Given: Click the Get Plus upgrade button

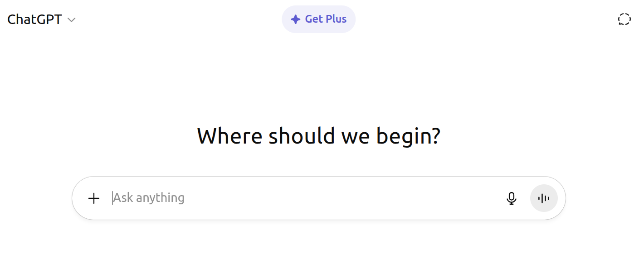Looking at the screenshot, I should coord(318,19).
